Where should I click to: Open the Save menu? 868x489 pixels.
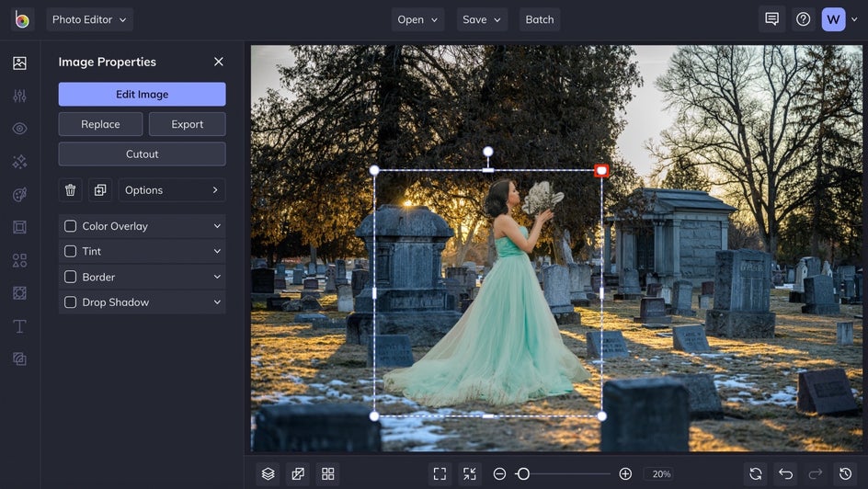pyautogui.click(x=482, y=19)
